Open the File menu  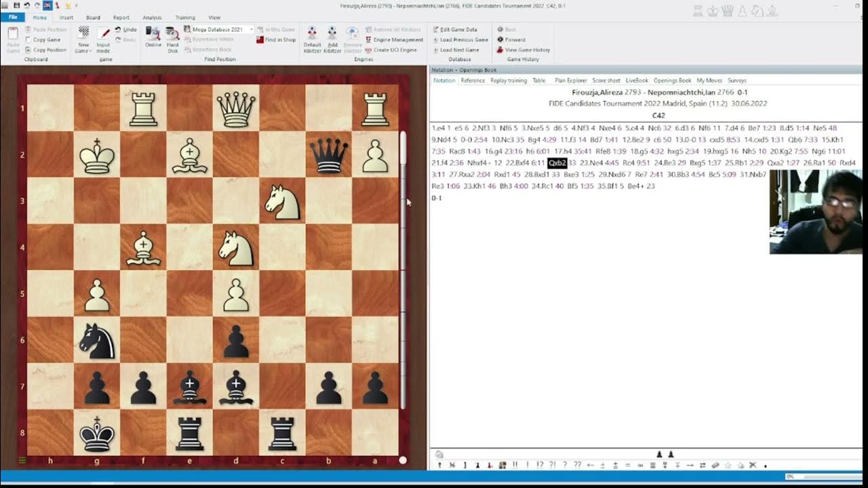tap(12, 17)
